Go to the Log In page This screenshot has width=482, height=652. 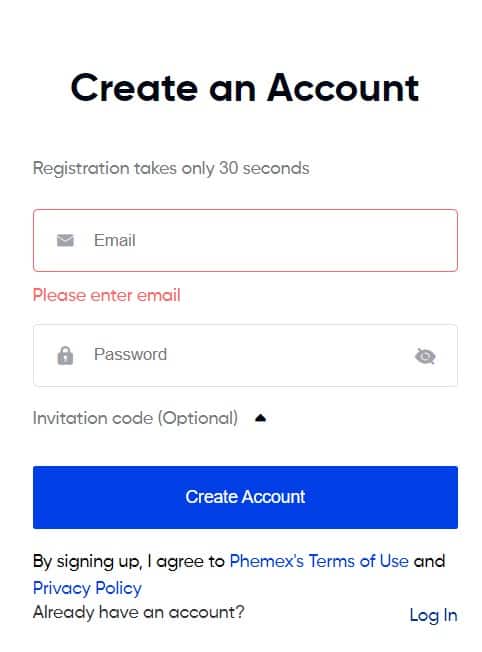pos(433,615)
